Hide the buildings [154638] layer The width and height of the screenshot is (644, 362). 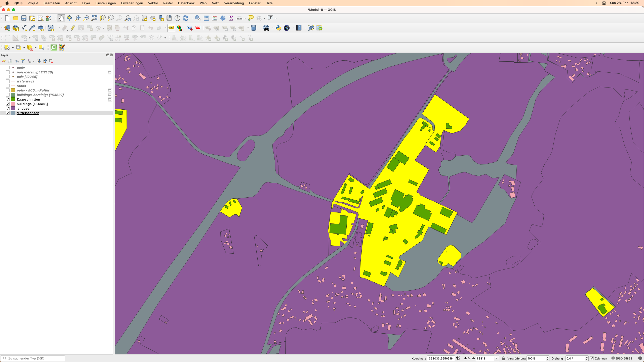click(8, 104)
